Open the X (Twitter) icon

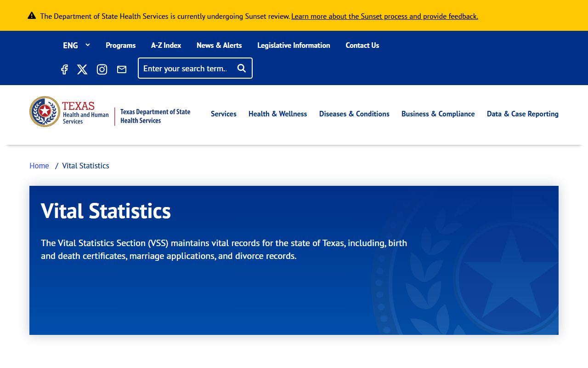pos(82,69)
